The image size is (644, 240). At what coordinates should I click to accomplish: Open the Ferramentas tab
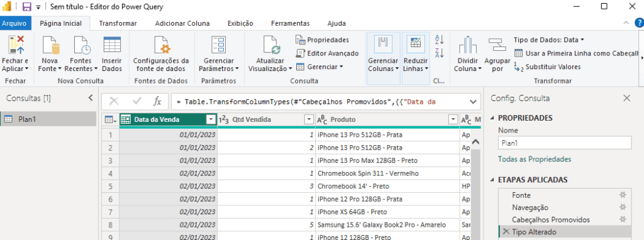(x=291, y=23)
